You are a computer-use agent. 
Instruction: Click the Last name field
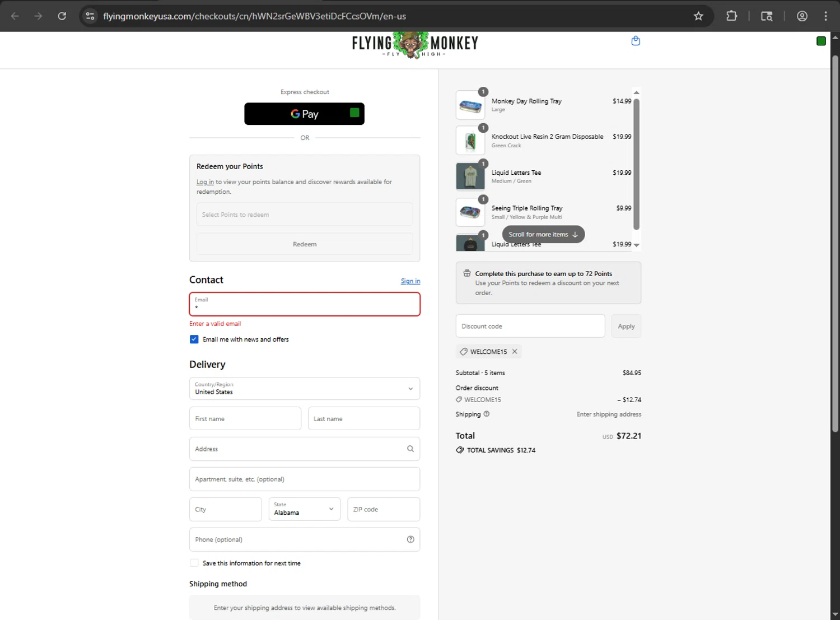[x=364, y=418]
